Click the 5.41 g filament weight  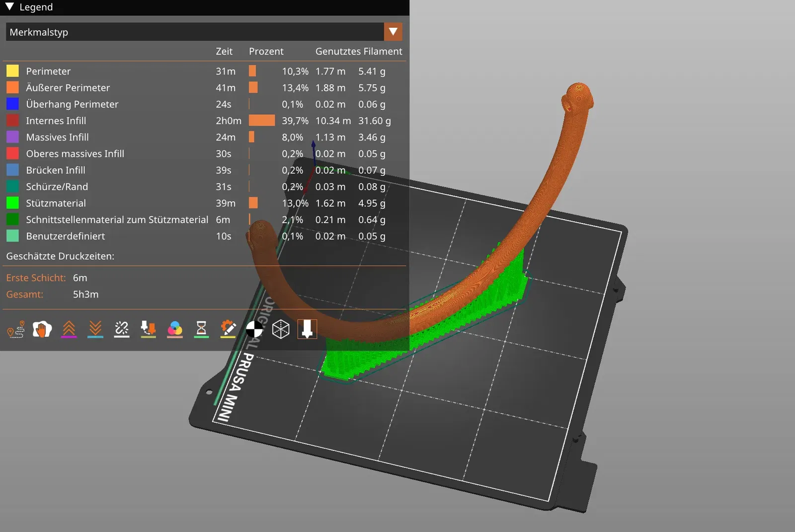(x=372, y=71)
